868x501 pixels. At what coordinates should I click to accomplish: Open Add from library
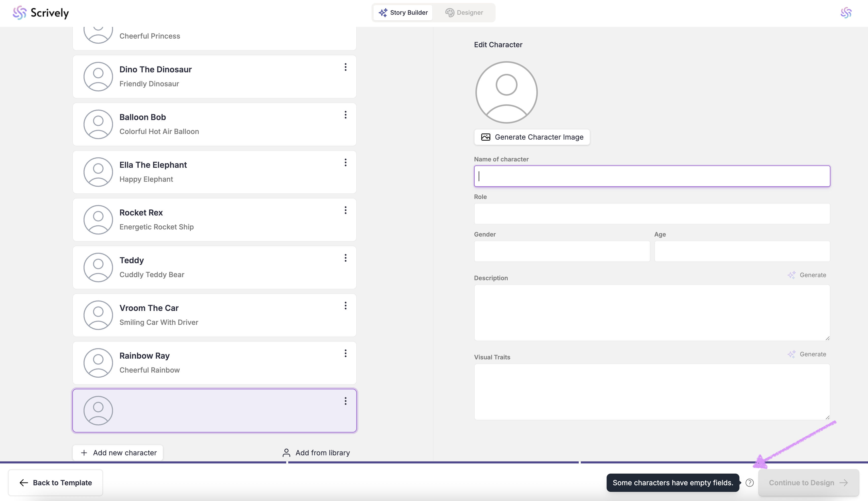point(316,453)
